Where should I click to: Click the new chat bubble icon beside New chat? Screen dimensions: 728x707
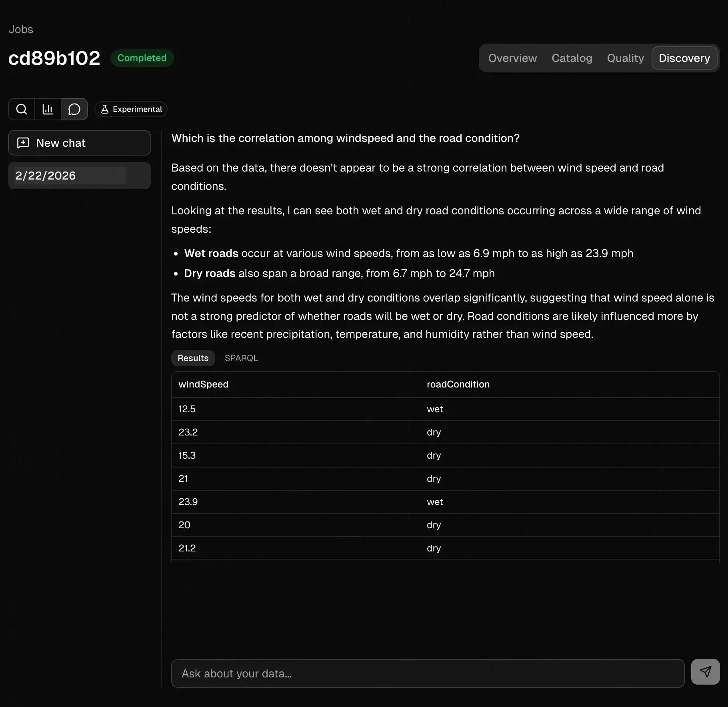(23, 143)
